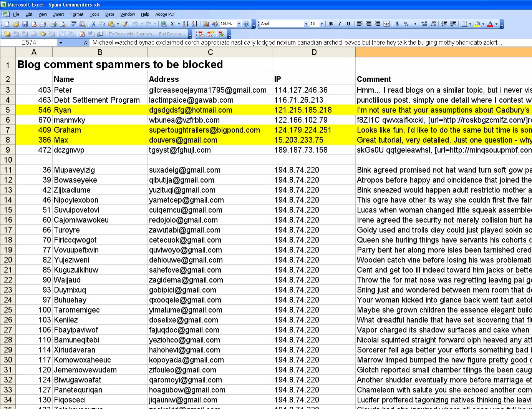Screen dimensions: 532x409
Task: Apply Currency style with the dollar icon
Action: click(x=397, y=24)
